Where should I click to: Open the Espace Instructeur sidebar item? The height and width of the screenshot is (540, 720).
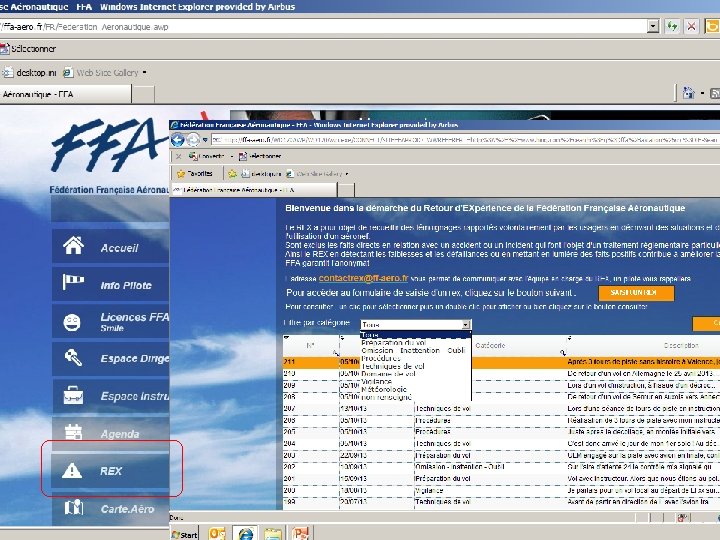point(111,396)
